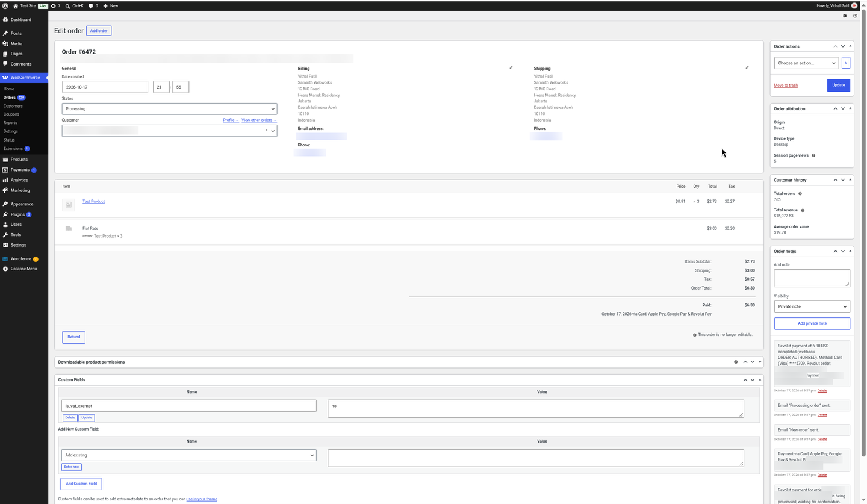Collapse the admin menu
The height and width of the screenshot is (504, 867).
point(23,269)
